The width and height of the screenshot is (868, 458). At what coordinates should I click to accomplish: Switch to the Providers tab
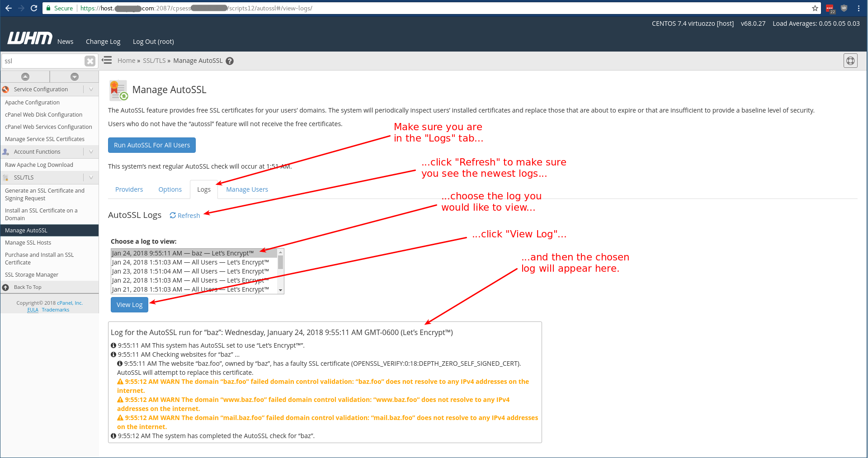click(129, 189)
